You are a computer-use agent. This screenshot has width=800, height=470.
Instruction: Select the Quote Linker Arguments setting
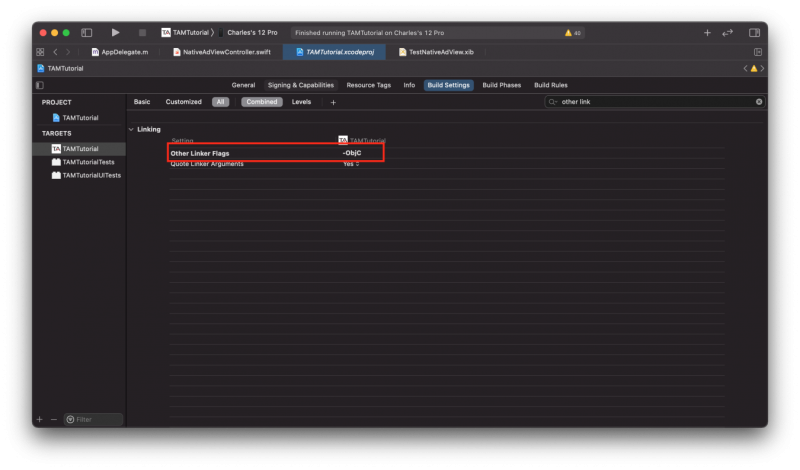(x=207, y=164)
